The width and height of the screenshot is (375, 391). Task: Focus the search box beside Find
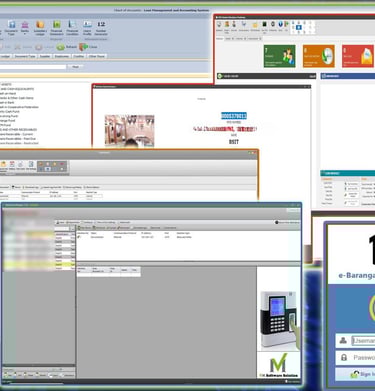click(33, 67)
